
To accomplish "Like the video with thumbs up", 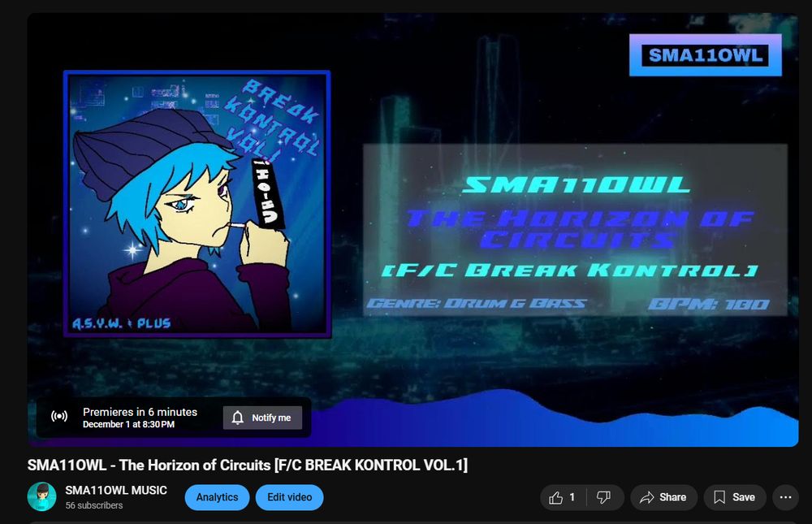I will 556,497.
